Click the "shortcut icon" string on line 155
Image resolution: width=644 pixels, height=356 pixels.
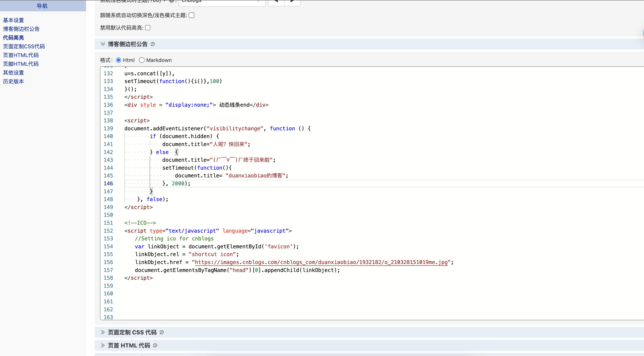tap(212, 254)
